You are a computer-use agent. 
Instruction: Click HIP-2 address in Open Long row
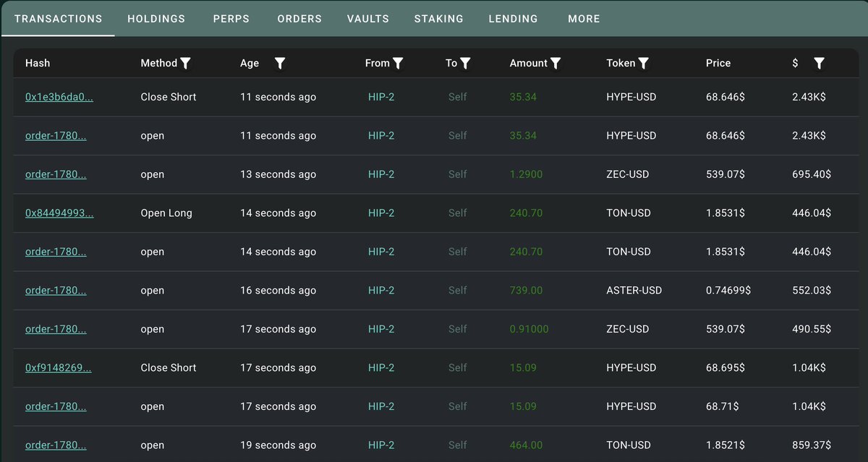(381, 213)
